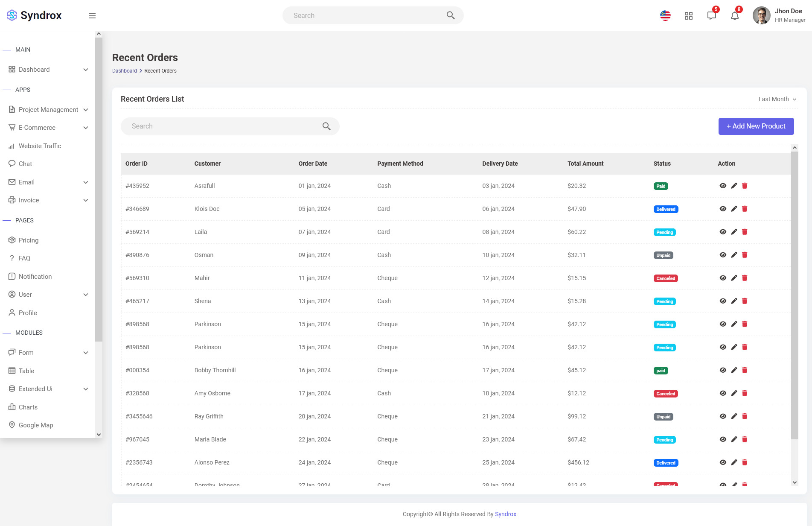
Task: Click the orders table vertical scrollbar
Action: (795, 295)
